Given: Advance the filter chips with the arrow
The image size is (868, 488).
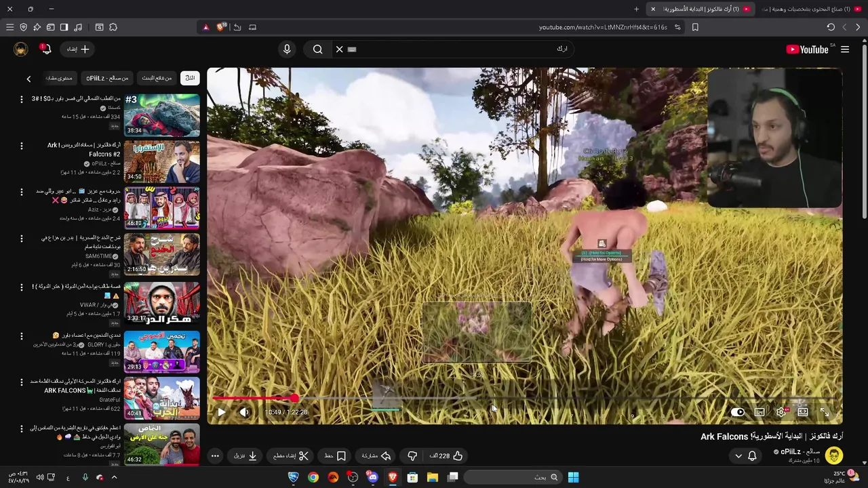Looking at the screenshot, I should coord(28,79).
